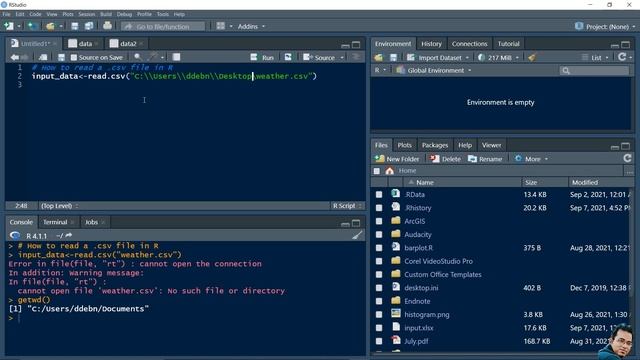Screen dimensions: 640x360
Task: Open find and replace magnifier
Action: coord(138,57)
